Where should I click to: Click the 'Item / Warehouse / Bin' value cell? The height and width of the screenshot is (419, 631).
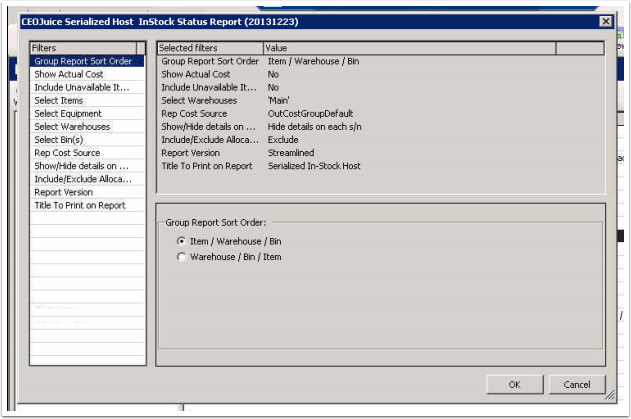[313, 61]
